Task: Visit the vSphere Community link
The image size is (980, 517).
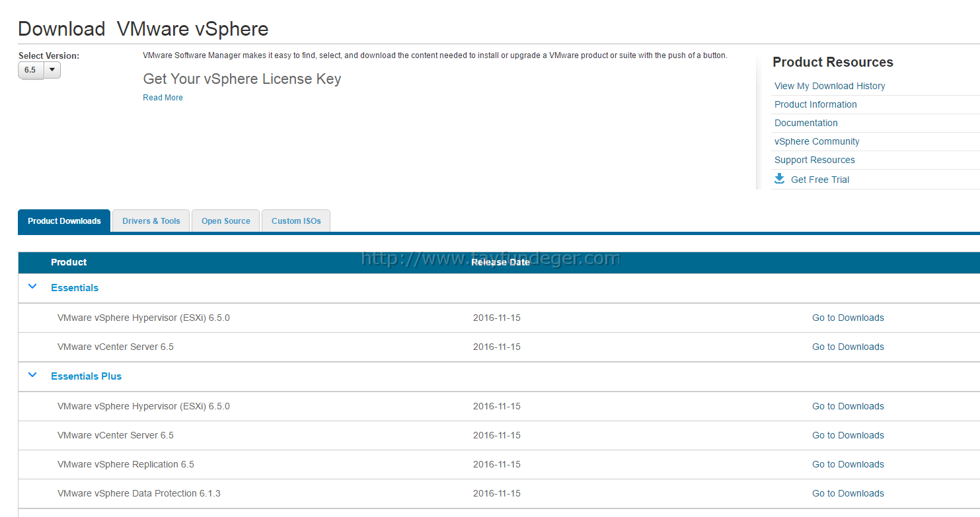Action: pos(817,141)
